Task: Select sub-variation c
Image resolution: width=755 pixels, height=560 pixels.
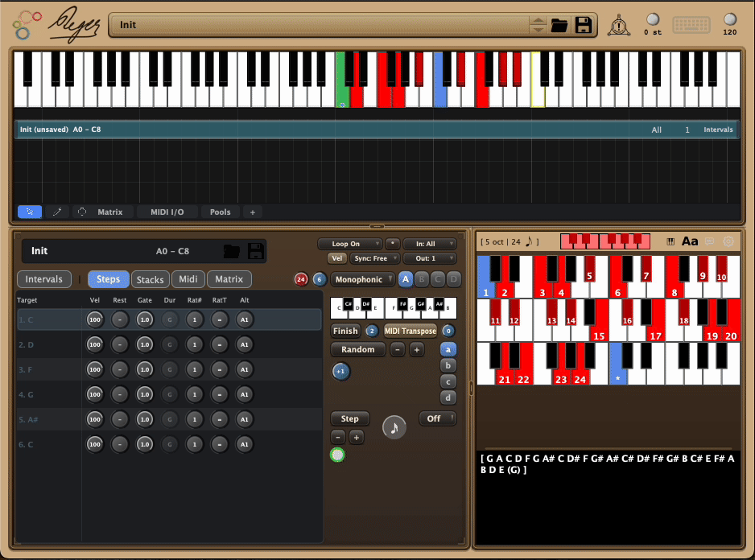Action: click(x=448, y=382)
